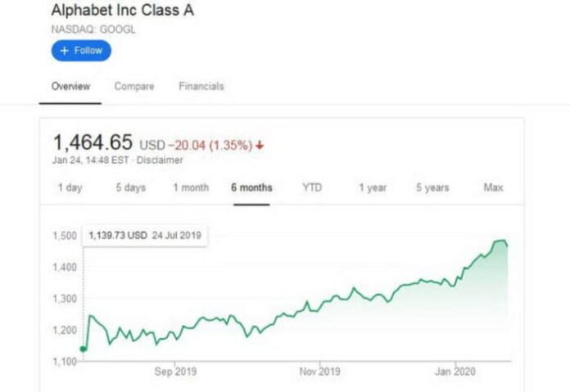Click the Jan 2020 axis label
Viewport: 570px width, 392px height.
pos(455,372)
